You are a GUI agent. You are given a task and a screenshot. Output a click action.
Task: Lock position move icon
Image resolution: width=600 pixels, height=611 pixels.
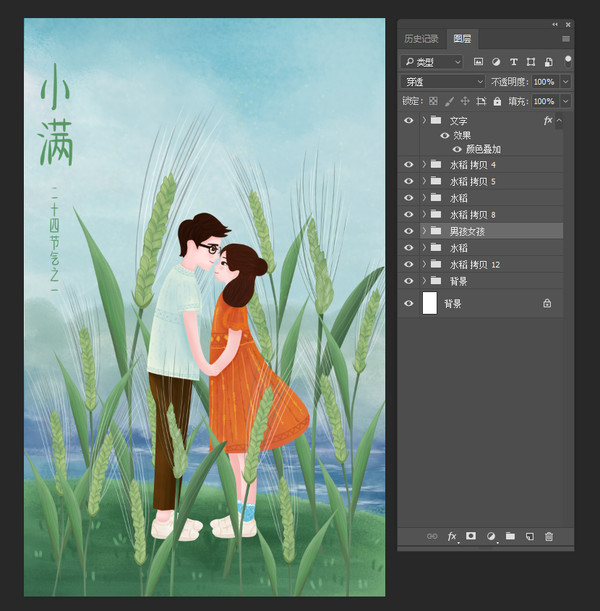pos(465,101)
